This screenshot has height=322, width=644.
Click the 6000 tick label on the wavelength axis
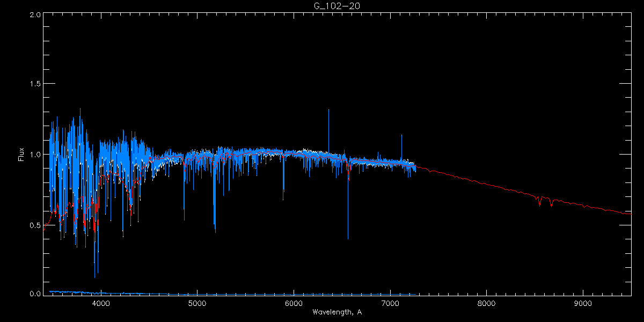pyautogui.click(x=294, y=303)
